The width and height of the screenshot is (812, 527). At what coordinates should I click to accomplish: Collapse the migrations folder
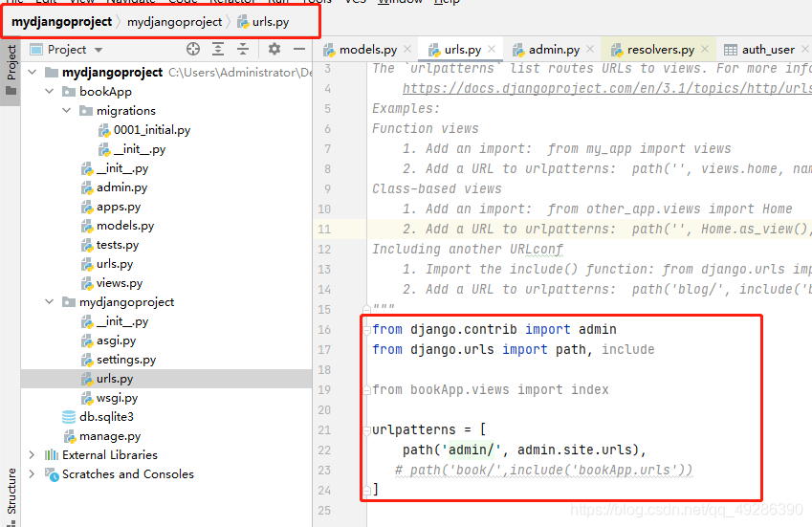coord(67,110)
